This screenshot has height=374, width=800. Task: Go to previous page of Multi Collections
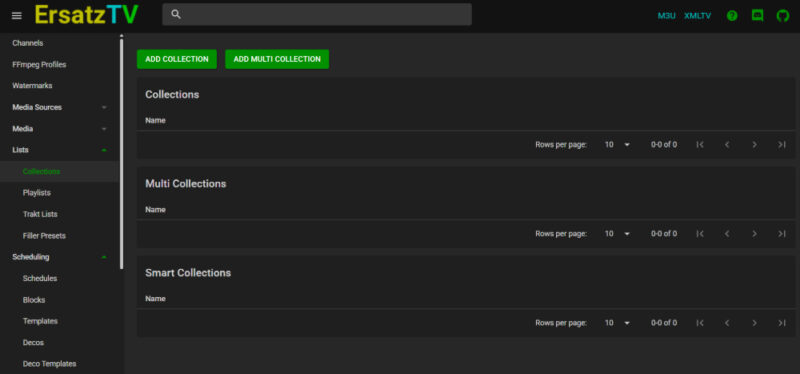click(727, 234)
